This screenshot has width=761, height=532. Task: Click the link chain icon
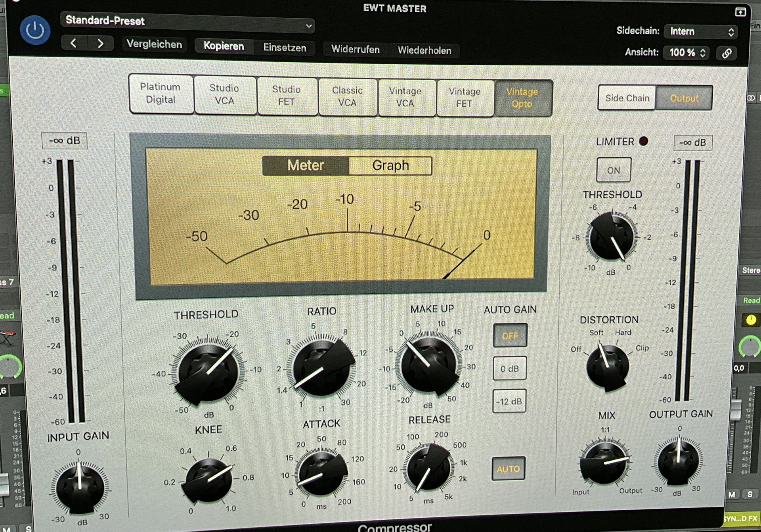pyautogui.click(x=727, y=53)
